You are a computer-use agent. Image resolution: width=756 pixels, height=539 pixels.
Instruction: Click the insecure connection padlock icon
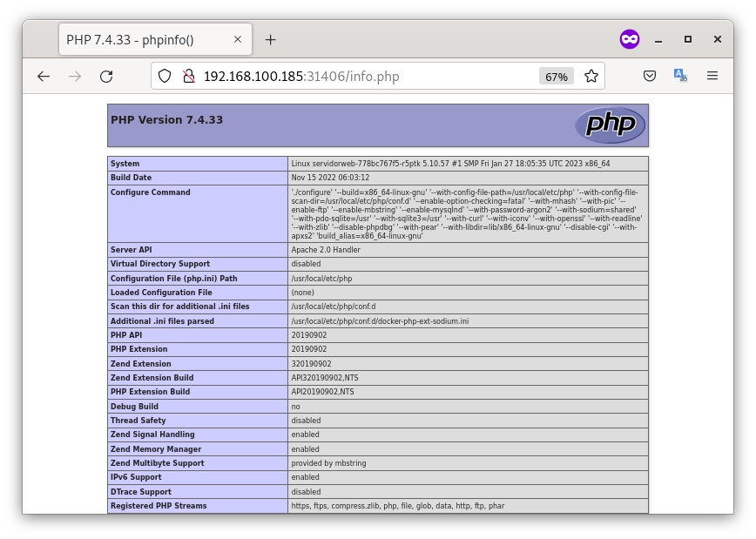click(189, 76)
